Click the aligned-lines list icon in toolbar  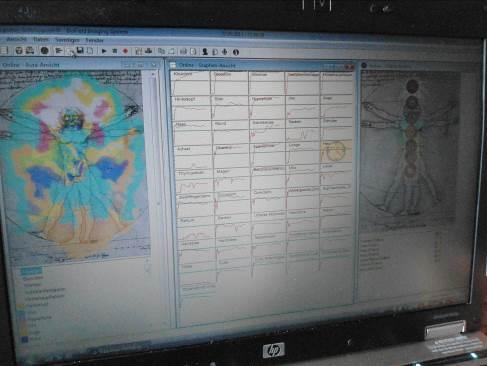coord(59,51)
